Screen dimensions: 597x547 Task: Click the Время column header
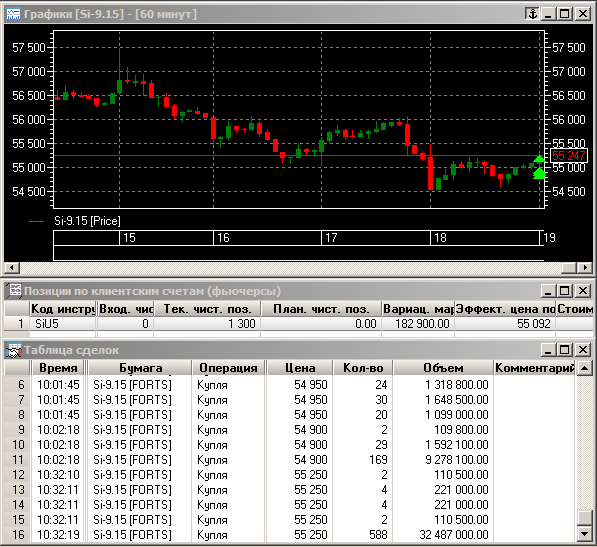point(58,368)
